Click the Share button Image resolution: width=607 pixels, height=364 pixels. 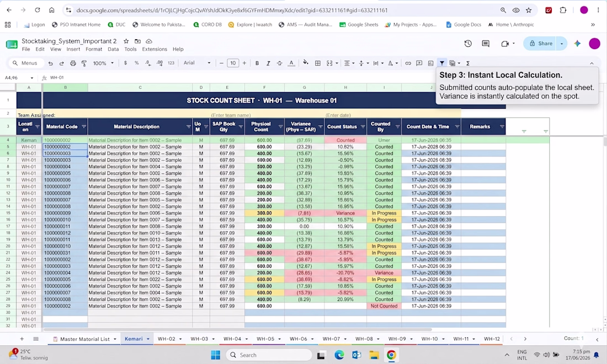click(x=541, y=44)
